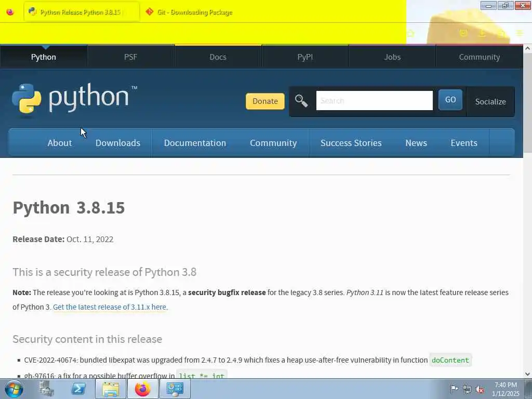Click the magnifying glass search icon
This screenshot has width=532, height=399.
pos(301,101)
